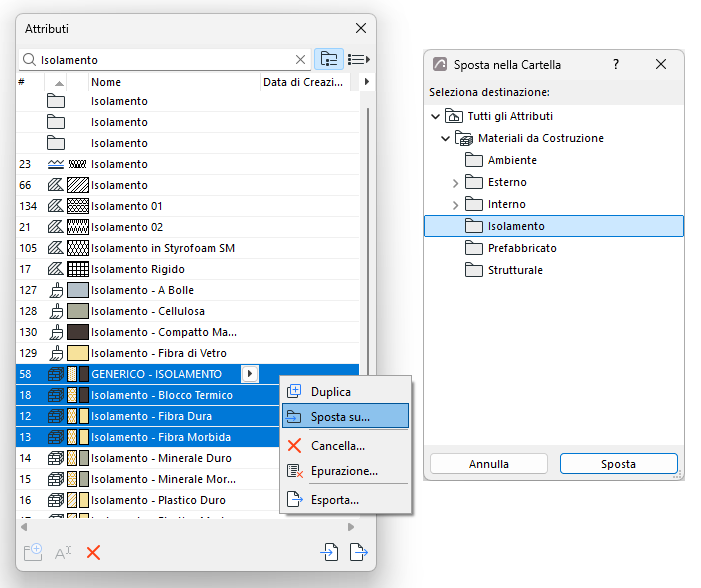Clear the Isolamento search text
The image size is (701, 588).
[300, 59]
